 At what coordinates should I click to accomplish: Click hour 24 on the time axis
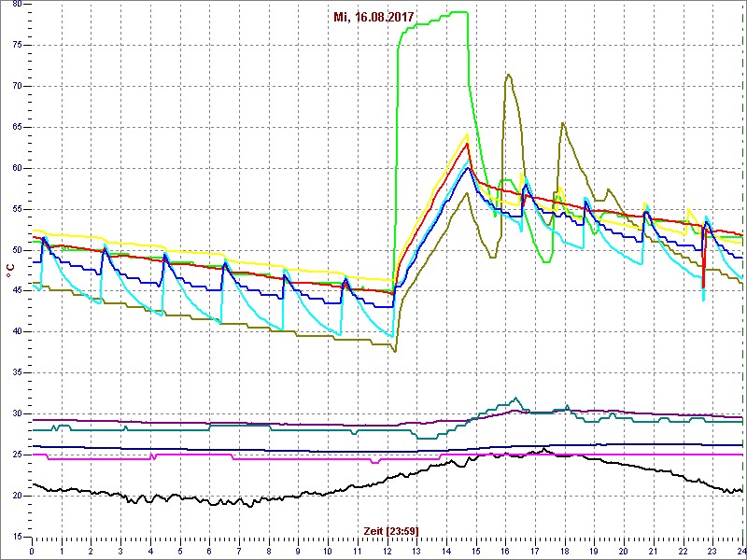click(740, 551)
